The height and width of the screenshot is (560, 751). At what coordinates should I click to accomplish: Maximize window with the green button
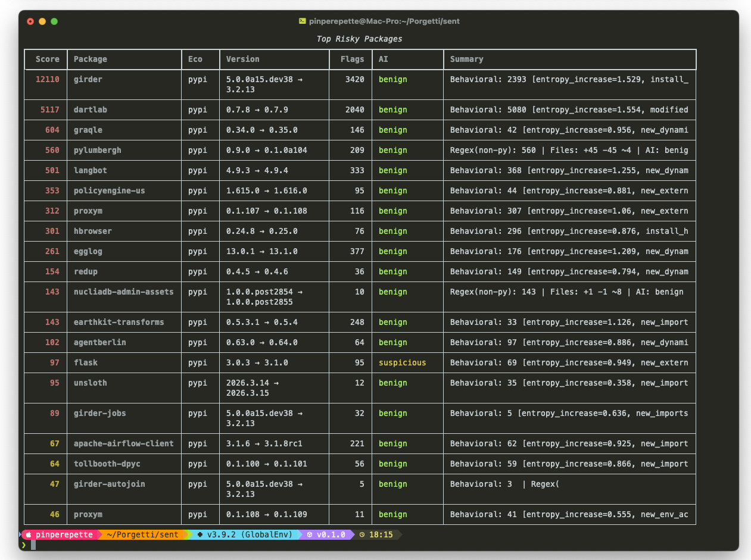tap(54, 21)
